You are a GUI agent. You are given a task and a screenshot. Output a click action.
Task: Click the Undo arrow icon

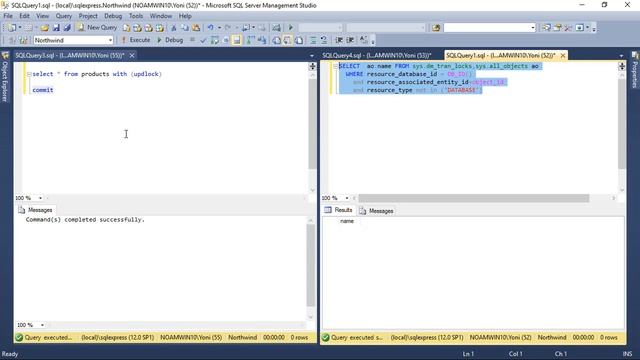210,28
